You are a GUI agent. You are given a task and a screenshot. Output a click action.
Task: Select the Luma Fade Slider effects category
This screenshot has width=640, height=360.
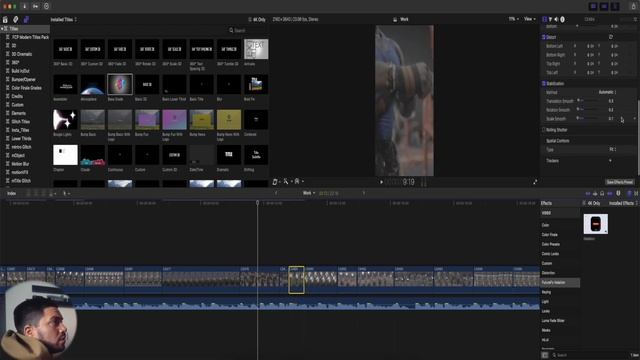553,320
